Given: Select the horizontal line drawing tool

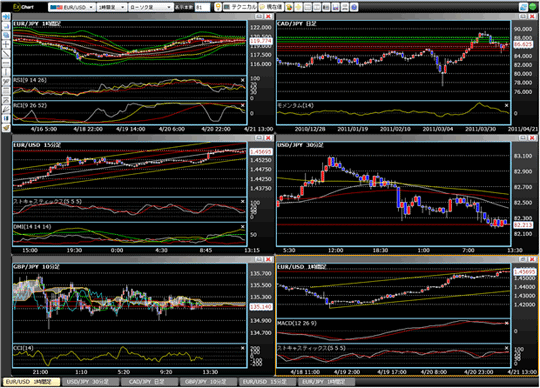Looking at the screenshot, I should [6, 63].
